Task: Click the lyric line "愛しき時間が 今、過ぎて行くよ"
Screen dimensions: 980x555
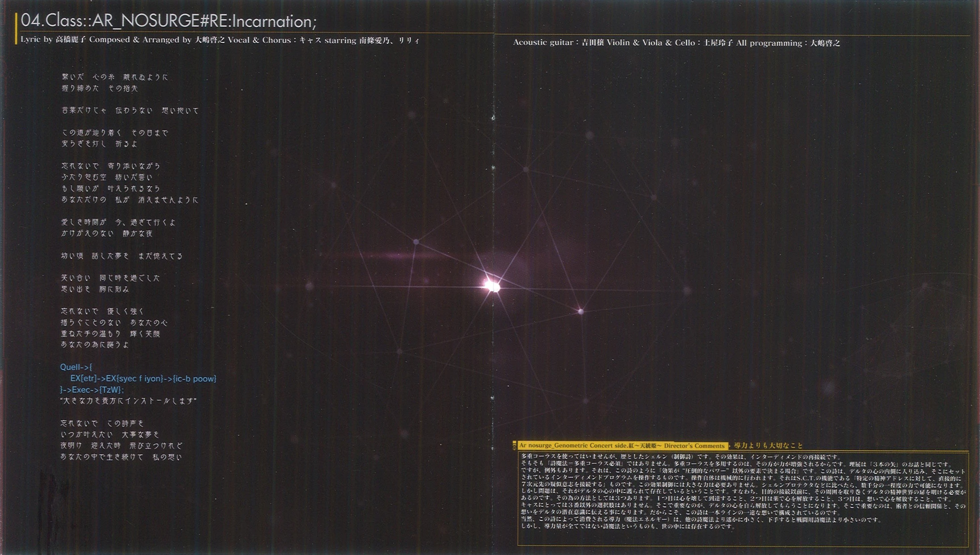Action: [118, 222]
